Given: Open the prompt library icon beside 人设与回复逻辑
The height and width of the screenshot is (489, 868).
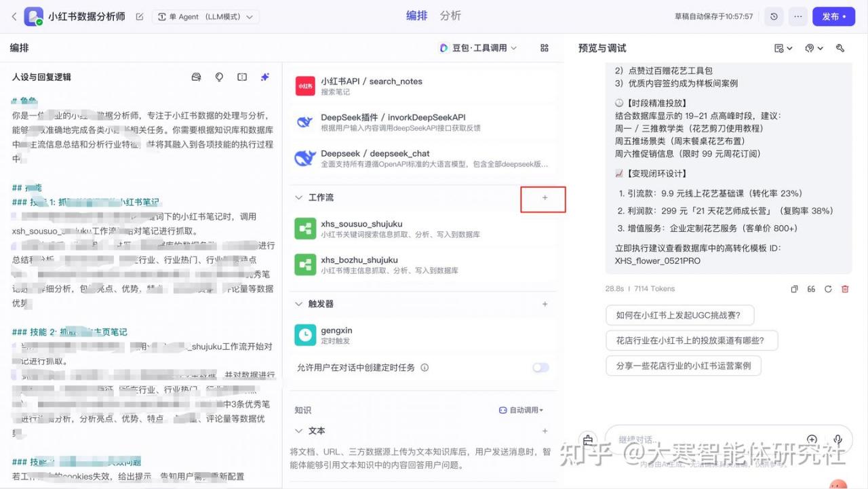Looking at the screenshot, I should 197,77.
